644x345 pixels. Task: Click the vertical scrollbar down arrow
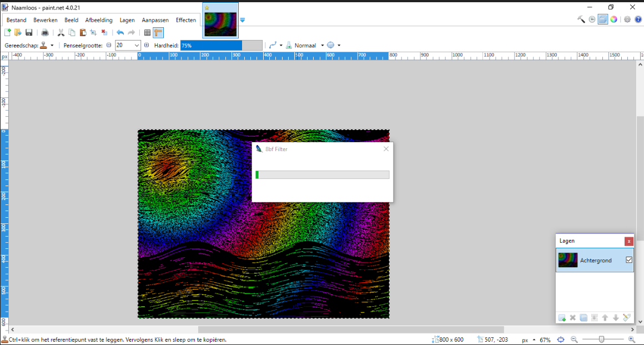(x=640, y=322)
